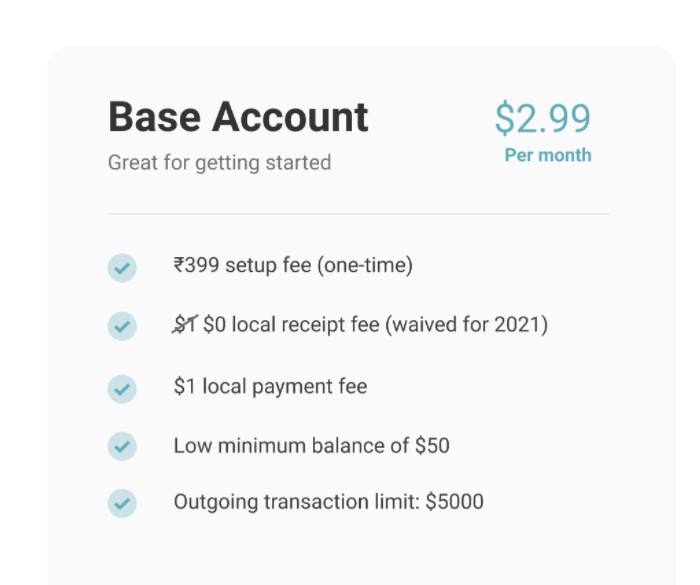This screenshot has height=585, width=700.
Task: Click the divider line under the header
Action: pyautogui.click(x=358, y=214)
